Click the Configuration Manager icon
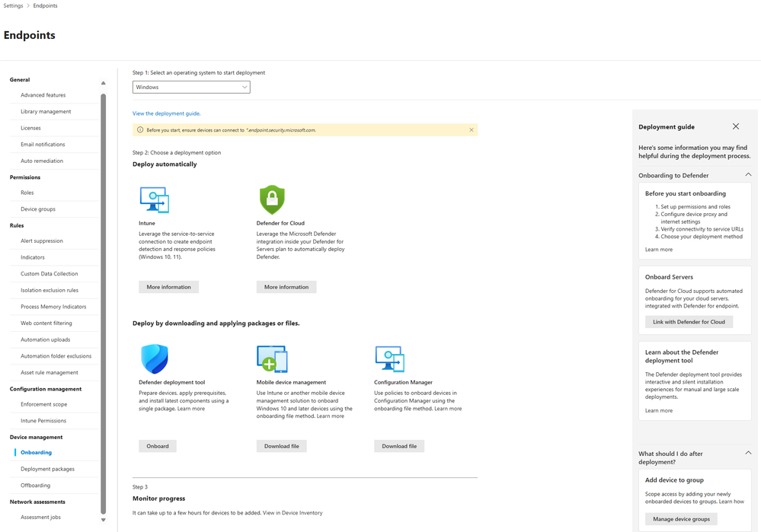This screenshot has width=761, height=532. pos(389,358)
